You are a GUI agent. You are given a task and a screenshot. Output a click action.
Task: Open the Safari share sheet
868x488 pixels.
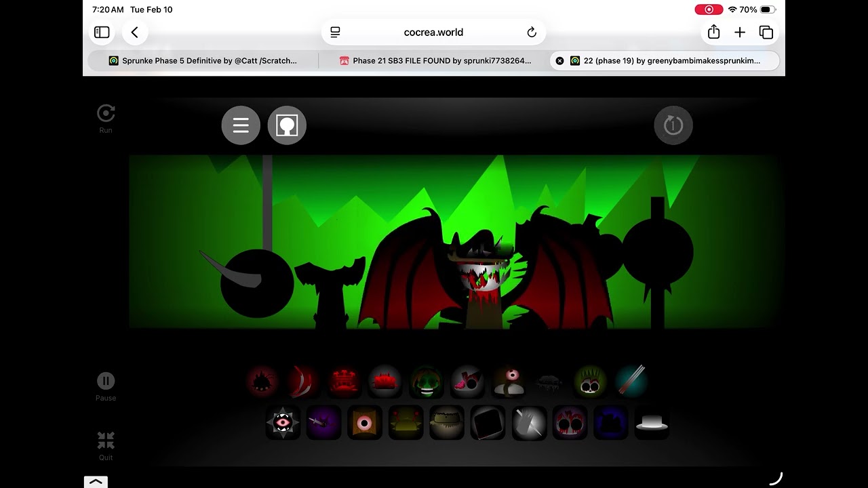[x=713, y=32]
